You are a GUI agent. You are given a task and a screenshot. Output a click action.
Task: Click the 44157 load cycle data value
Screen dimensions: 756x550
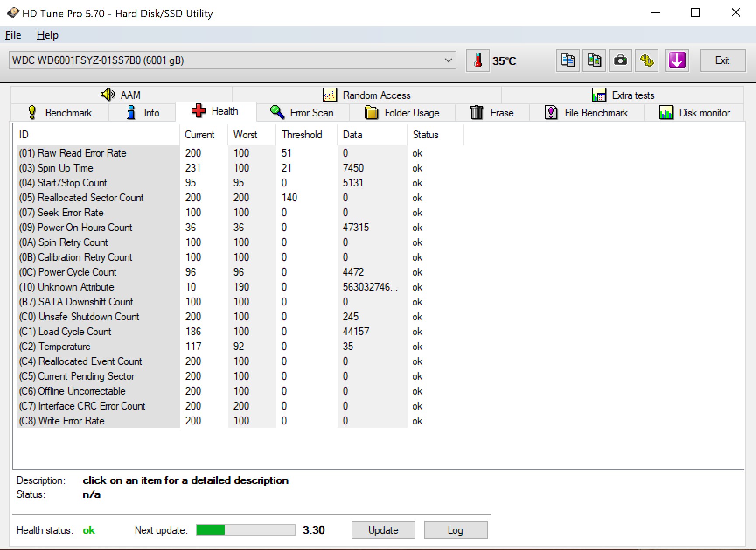[356, 332]
